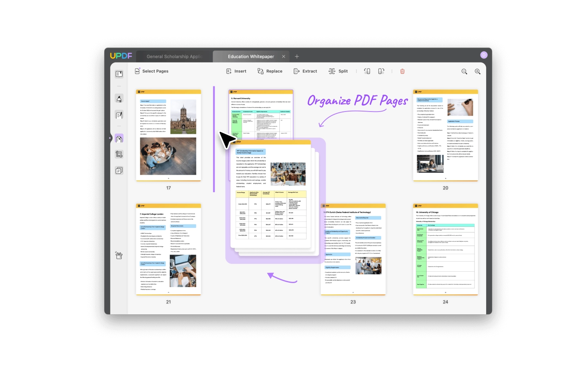Click the sidebar expand handle dot

pyautogui.click(x=110, y=138)
